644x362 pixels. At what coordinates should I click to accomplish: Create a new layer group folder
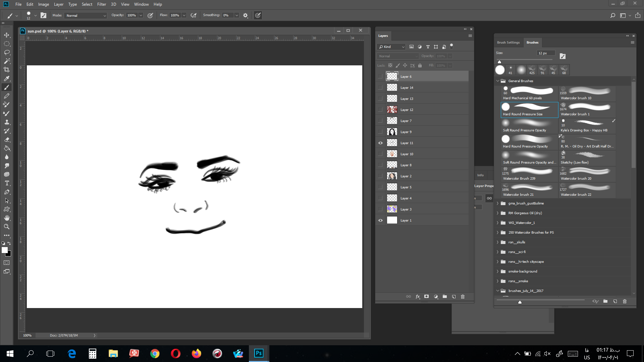tap(445, 297)
